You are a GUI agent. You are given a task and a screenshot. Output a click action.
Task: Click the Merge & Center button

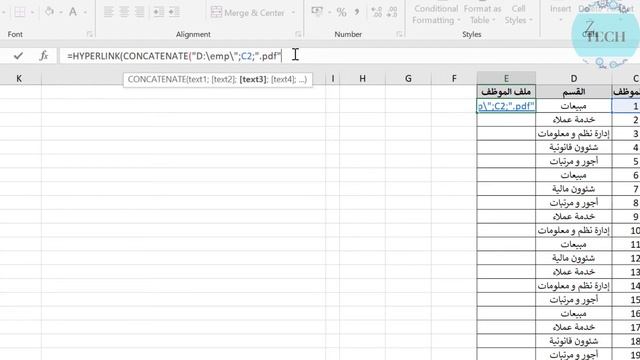pos(248,13)
